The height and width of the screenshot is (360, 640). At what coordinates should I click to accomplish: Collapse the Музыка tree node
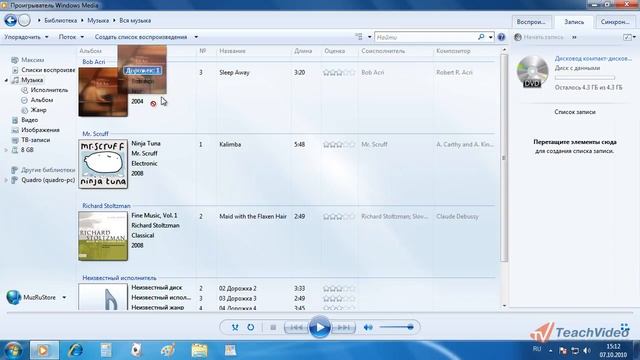tap(6, 80)
